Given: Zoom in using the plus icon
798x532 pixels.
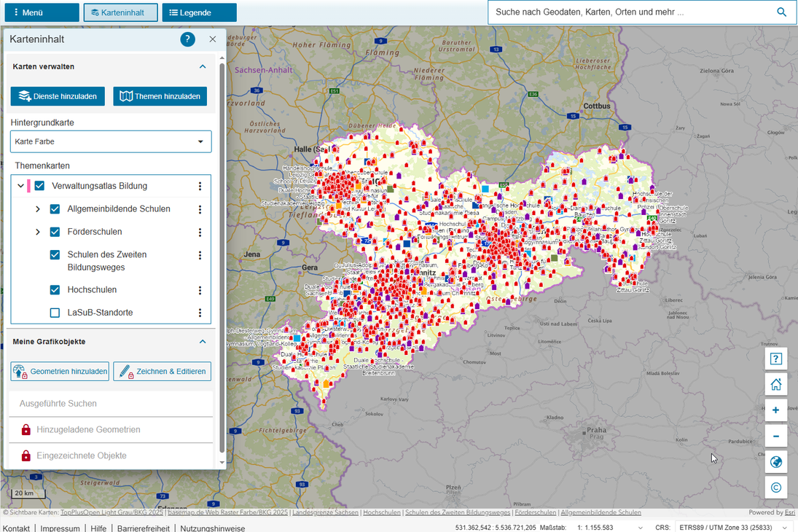Looking at the screenshot, I should coord(775,410).
